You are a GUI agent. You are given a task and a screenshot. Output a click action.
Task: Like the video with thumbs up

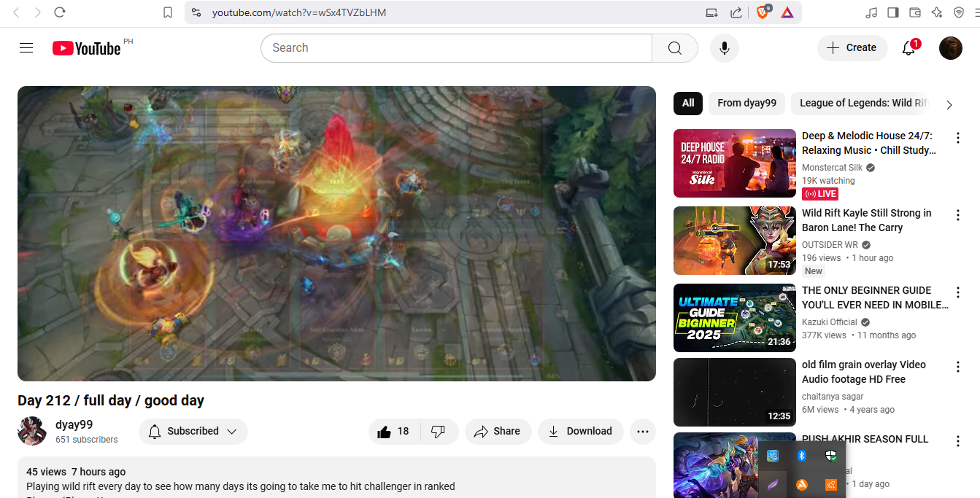tap(393, 432)
